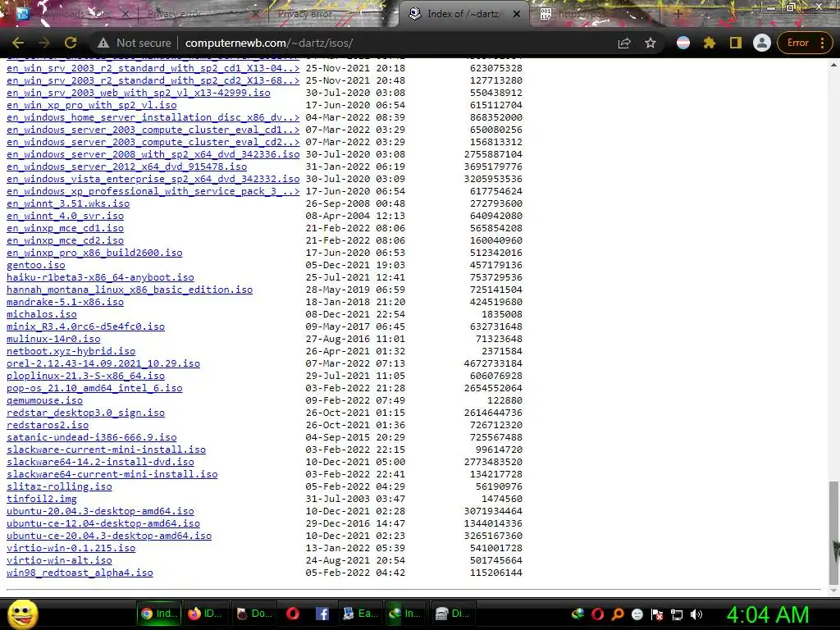Image resolution: width=840 pixels, height=630 pixels.
Task: Open the netboot.xyz-hybrid.iso link
Action: (x=71, y=351)
